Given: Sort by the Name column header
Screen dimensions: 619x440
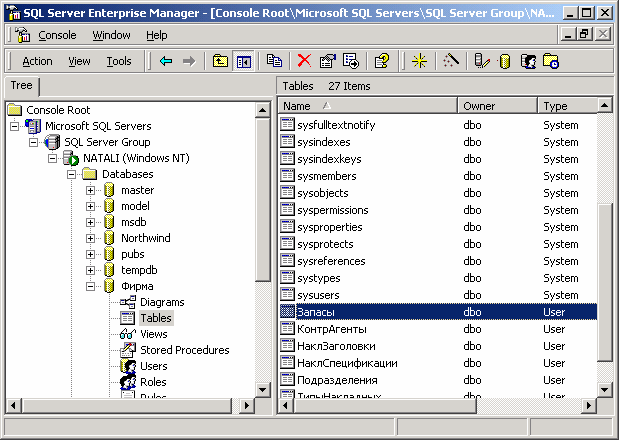Looking at the screenshot, I should pyautogui.click(x=368, y=106).
